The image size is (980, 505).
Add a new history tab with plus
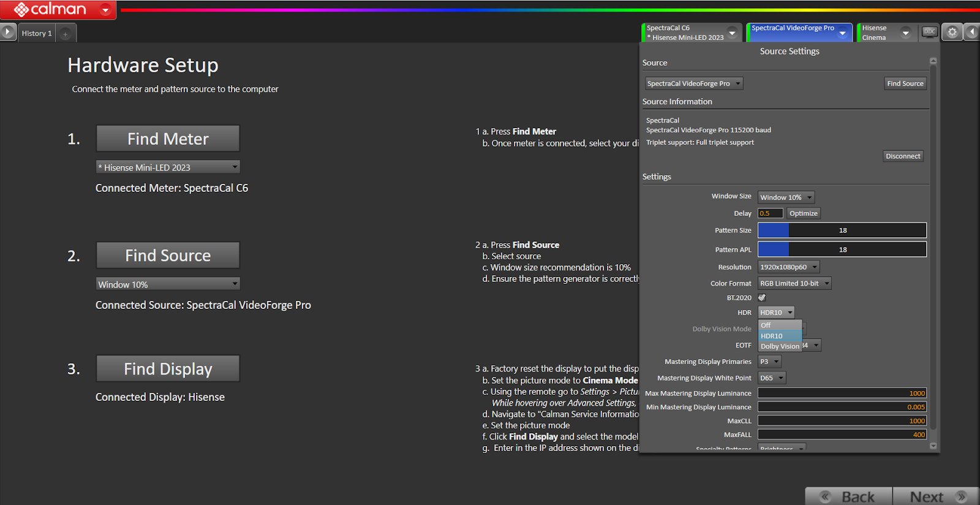click(x=66, y=34)
